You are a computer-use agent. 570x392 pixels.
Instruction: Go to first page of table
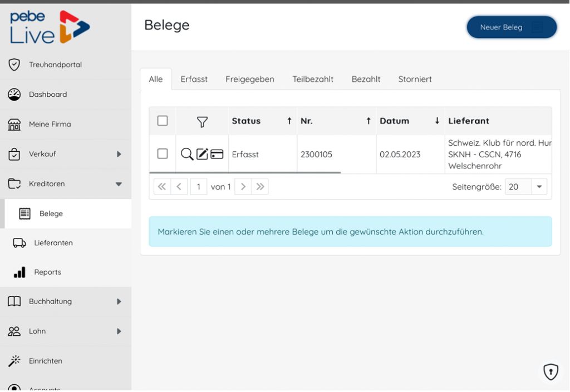click(x=162, y=187)
